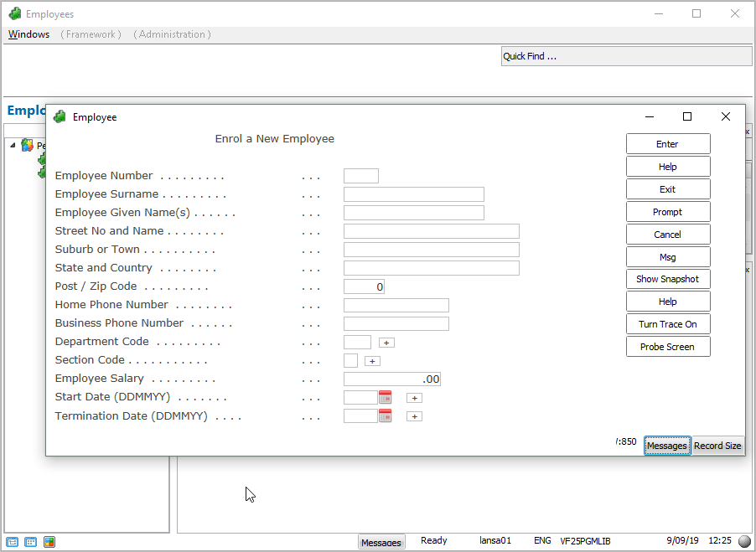Collapse the tree root node arrow

(x=13, y=145)
